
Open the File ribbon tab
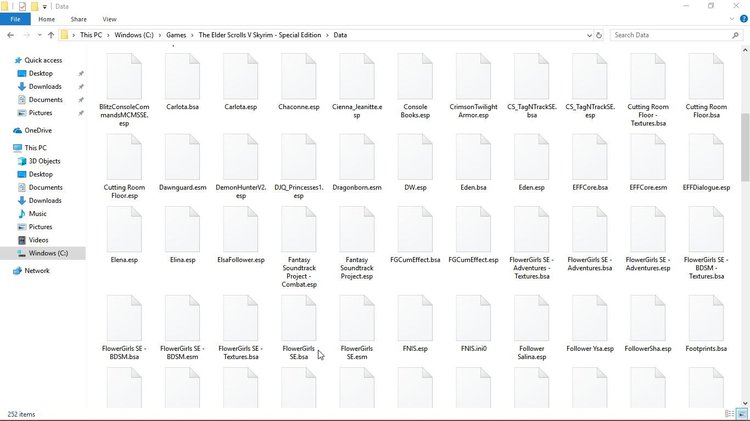coord(15,19)
